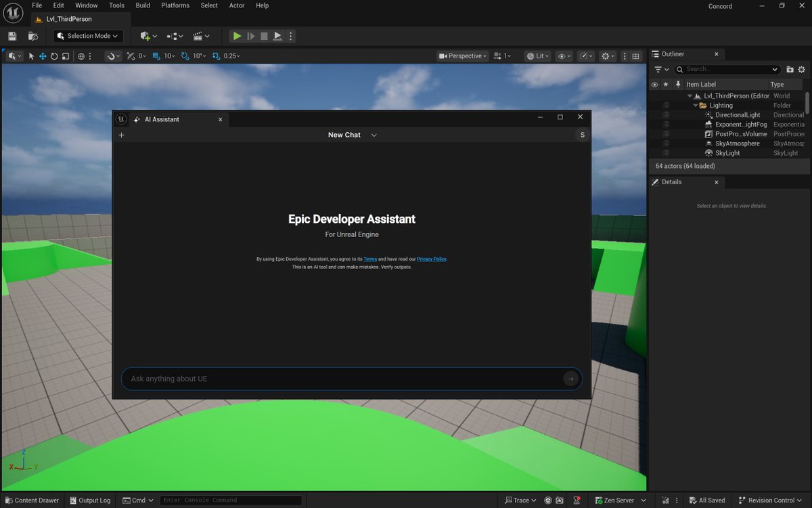Activate the Translate move gizmo tool
The height and width of the screenshot is (508, 812).
[x=43, y=56]
